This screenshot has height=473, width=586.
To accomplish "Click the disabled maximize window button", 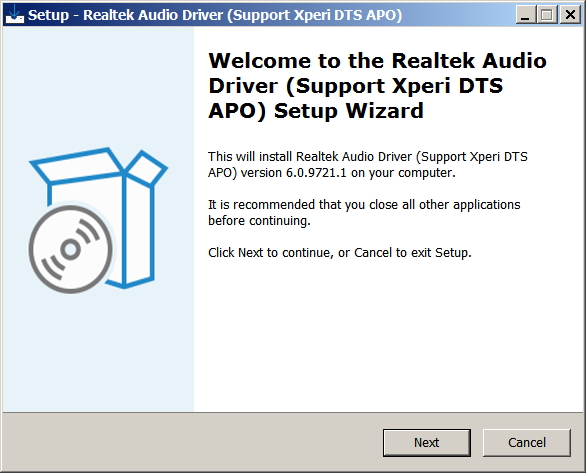I will (x=547, y=15).
